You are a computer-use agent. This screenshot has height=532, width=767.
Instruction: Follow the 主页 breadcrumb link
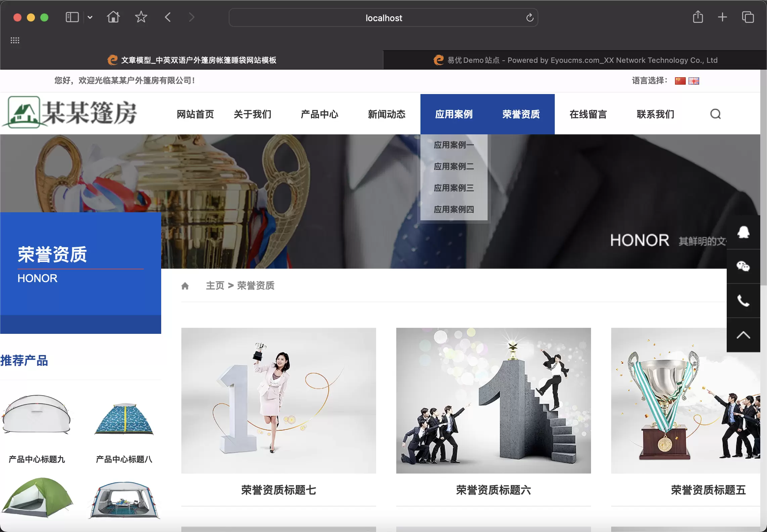coord(215,286)
